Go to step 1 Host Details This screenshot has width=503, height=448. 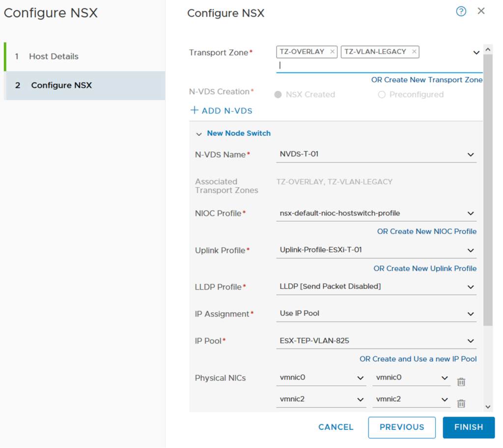pos(85,56)
